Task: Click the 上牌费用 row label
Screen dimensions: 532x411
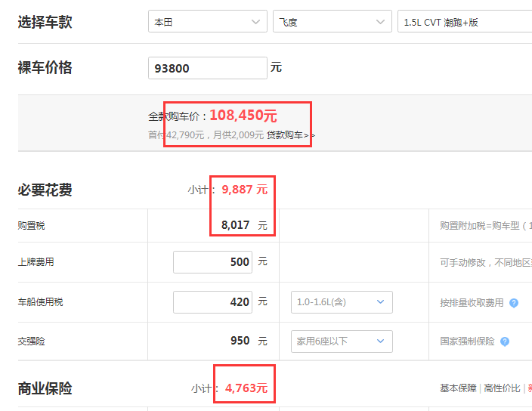Action: [36, 262]
